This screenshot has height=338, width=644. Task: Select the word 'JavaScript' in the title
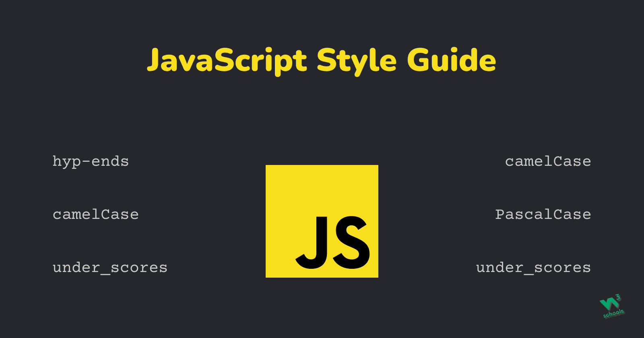[x=227, y=60]
